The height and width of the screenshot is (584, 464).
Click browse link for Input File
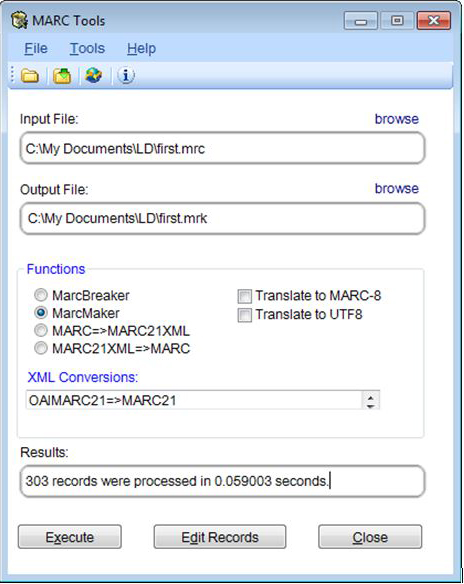397,119
